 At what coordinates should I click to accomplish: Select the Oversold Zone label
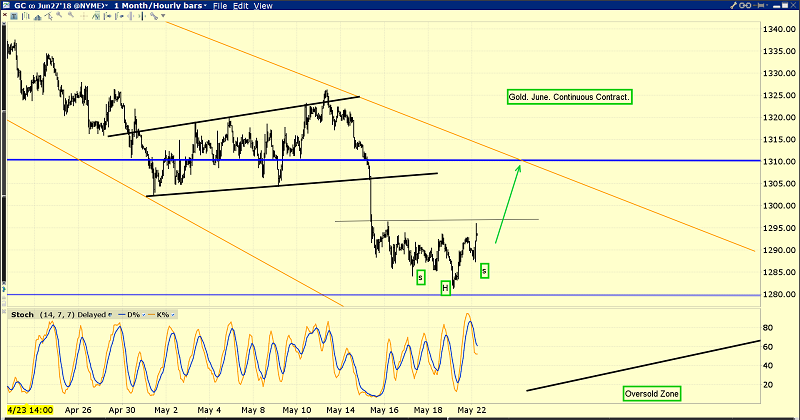pyautogui.click(x=651, y=394)
